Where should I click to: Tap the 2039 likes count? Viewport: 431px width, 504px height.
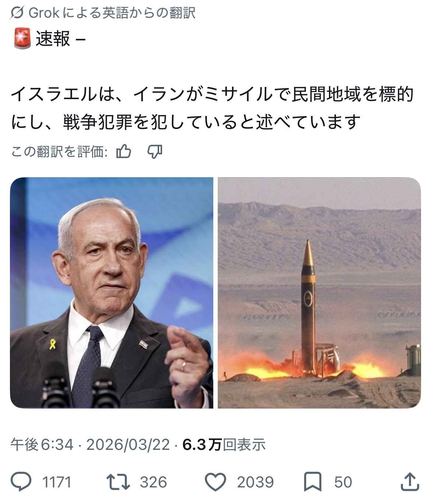(255, 482)
